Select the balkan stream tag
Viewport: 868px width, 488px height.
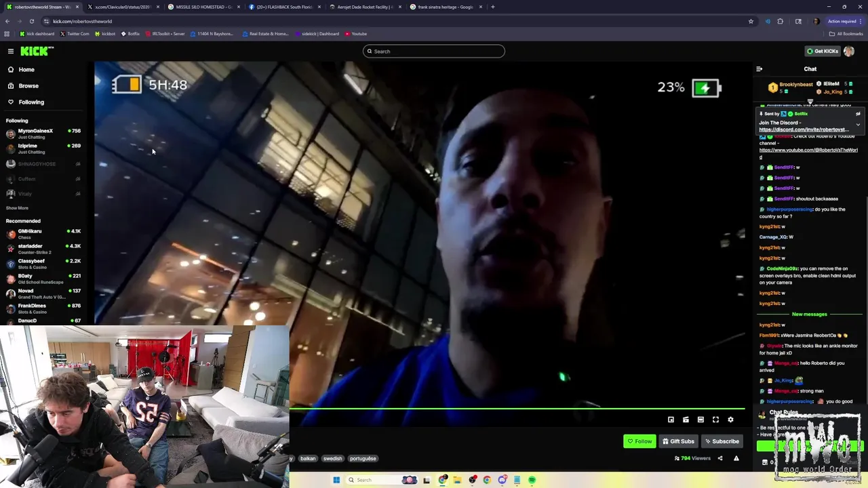point(308,458)
